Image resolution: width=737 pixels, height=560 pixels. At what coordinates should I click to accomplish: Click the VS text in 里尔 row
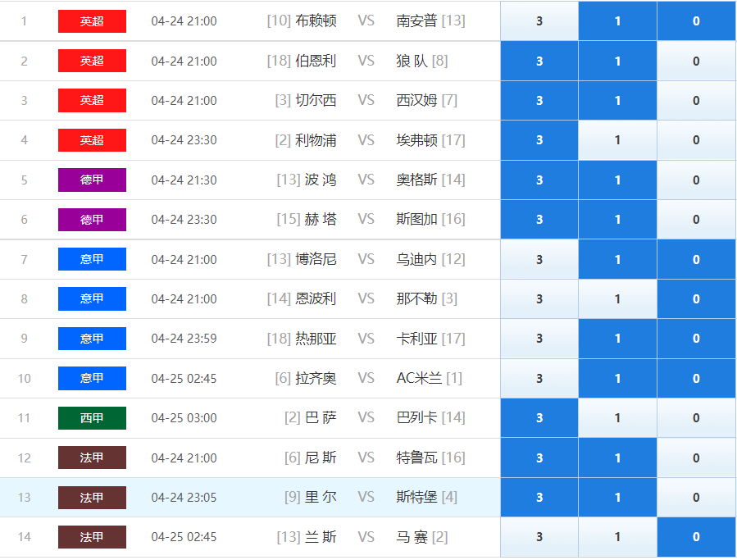point(366,497)
